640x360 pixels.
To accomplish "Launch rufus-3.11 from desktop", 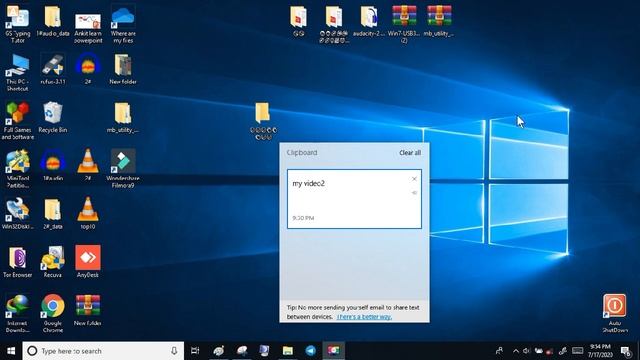I will [53, 69].
